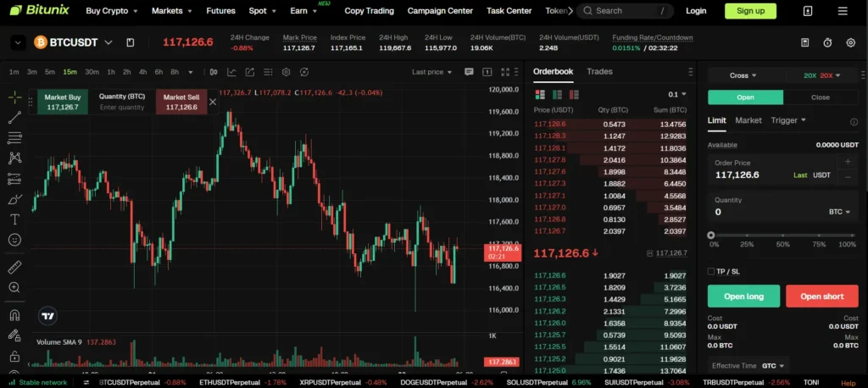Open the calculator icon in header
Screen dimensions: 868x388
click(805, 42)
